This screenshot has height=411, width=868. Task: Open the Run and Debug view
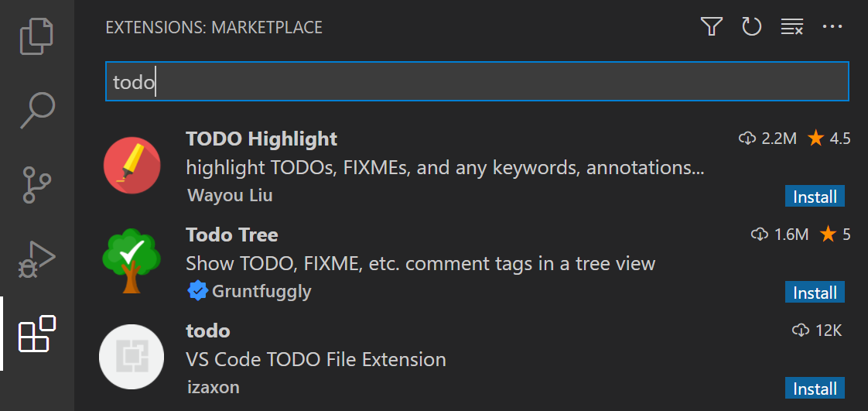[x=37, y=259]
